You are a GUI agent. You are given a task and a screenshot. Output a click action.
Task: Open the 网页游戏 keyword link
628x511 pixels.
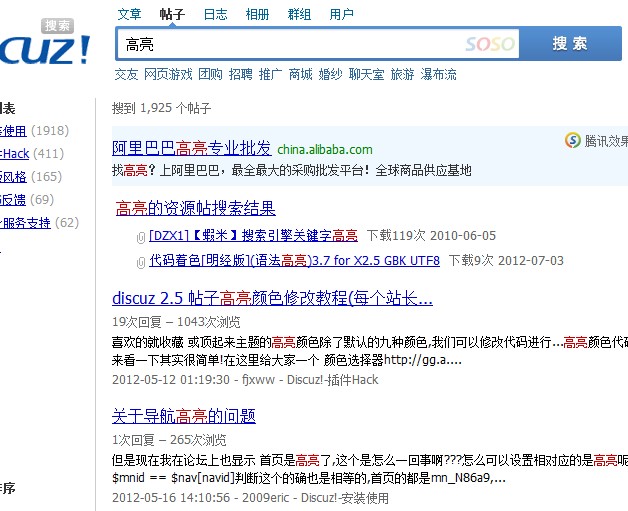tap(168, 74)
